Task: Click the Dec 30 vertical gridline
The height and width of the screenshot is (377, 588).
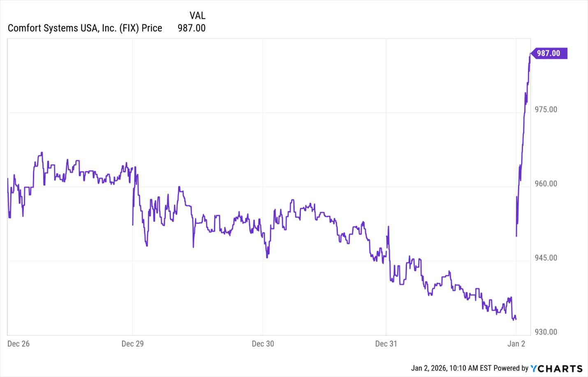Action: click(263, 123)
